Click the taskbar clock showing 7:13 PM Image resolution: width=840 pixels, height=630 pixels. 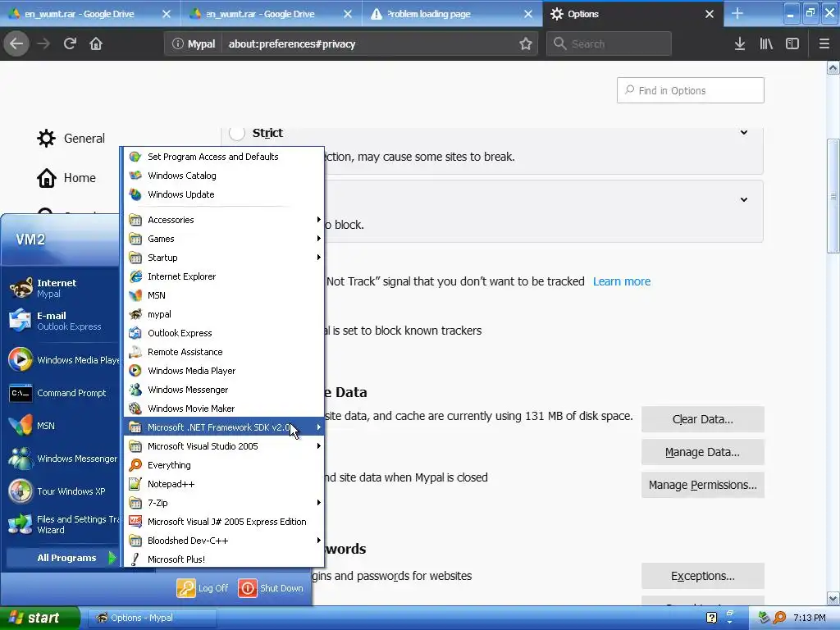pyautogui.click(x=809, y=618)
